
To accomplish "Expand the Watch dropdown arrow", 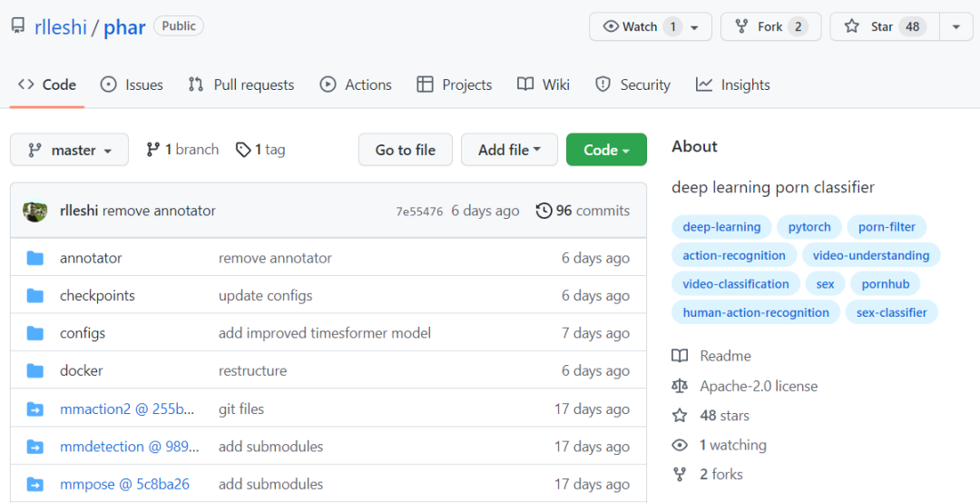I will (694, 27).
